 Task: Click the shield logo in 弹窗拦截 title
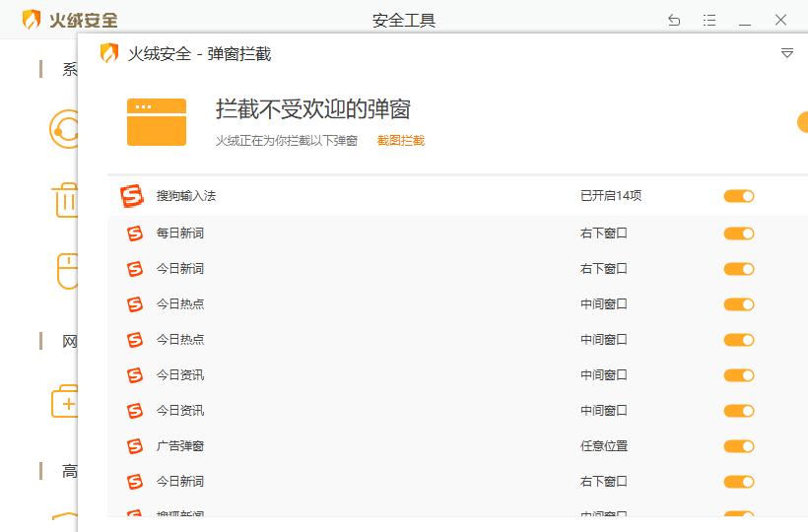pos(109,53)
